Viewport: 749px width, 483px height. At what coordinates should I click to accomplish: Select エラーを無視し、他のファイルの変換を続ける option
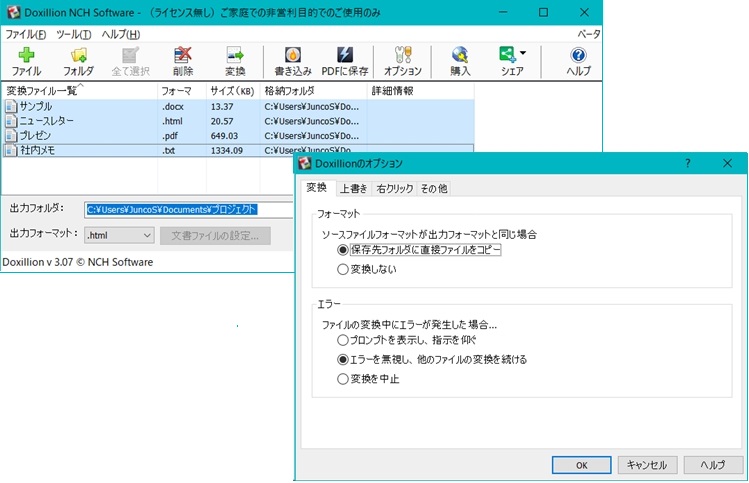(342, 359)
